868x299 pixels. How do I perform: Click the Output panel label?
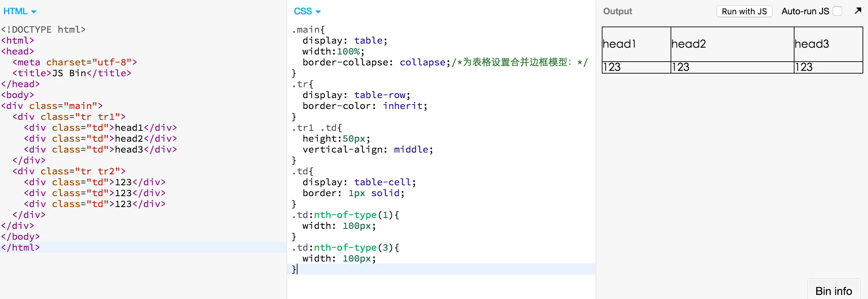click(x=617, y=11)
